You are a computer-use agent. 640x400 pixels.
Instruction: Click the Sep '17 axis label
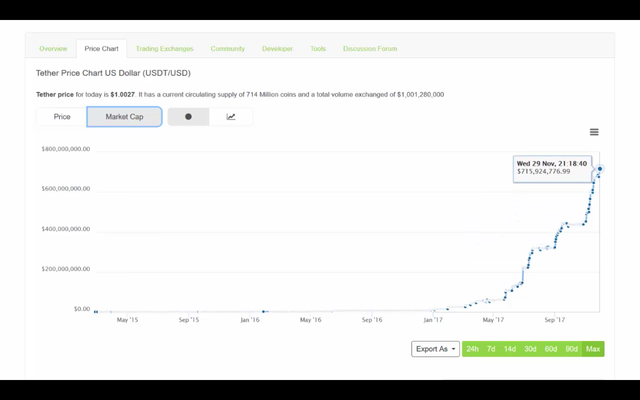point(555,320)
